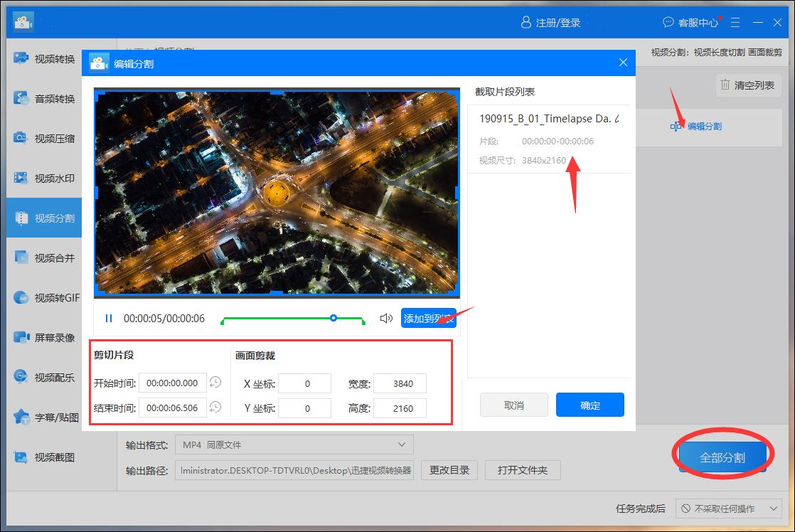This screenshot has width=795, height=532.
Task: Open the 音频转换 feature
Action: [x=44, y=98]
